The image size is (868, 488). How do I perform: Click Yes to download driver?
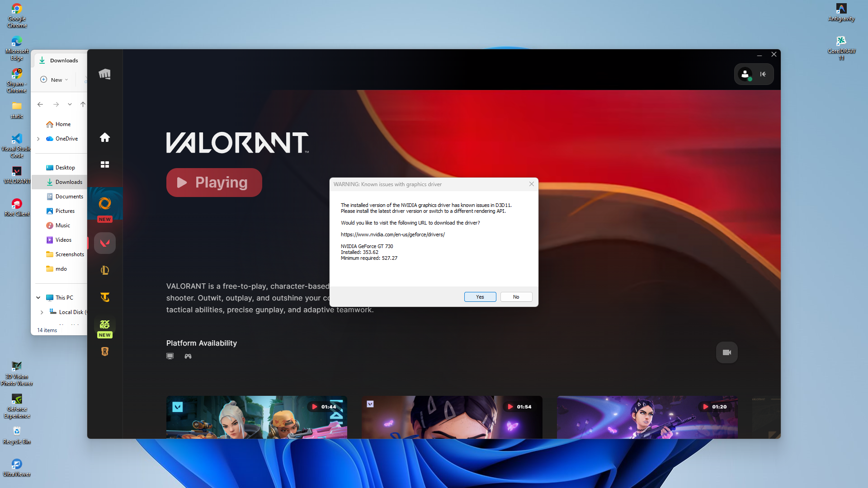click(x=480, y=297)
